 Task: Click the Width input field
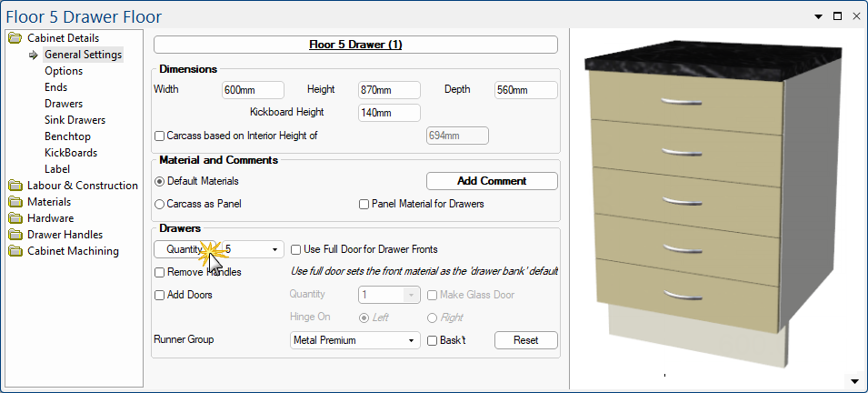point(253,90)
